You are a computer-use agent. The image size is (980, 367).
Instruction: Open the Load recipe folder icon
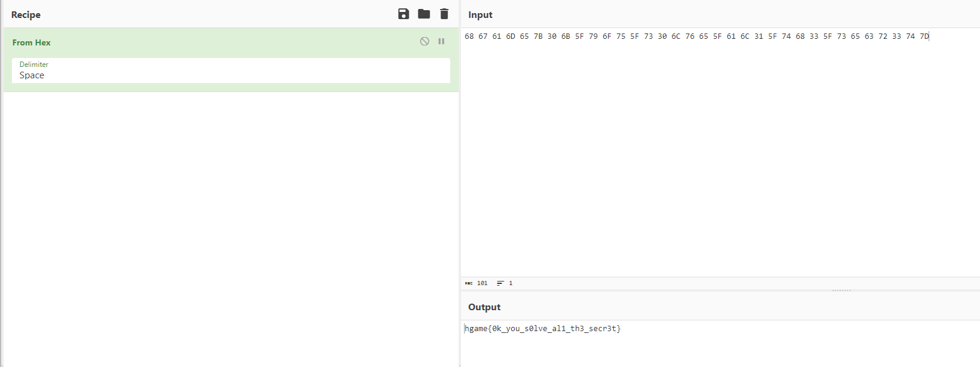424,14
